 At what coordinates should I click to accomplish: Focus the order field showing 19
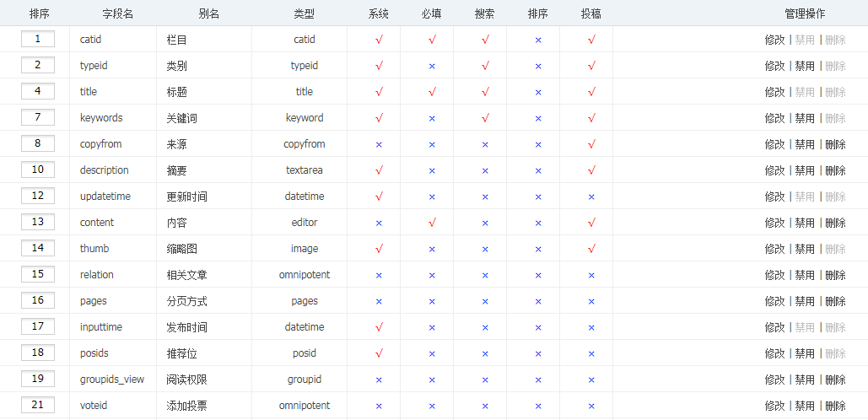[x=38, y=379]
